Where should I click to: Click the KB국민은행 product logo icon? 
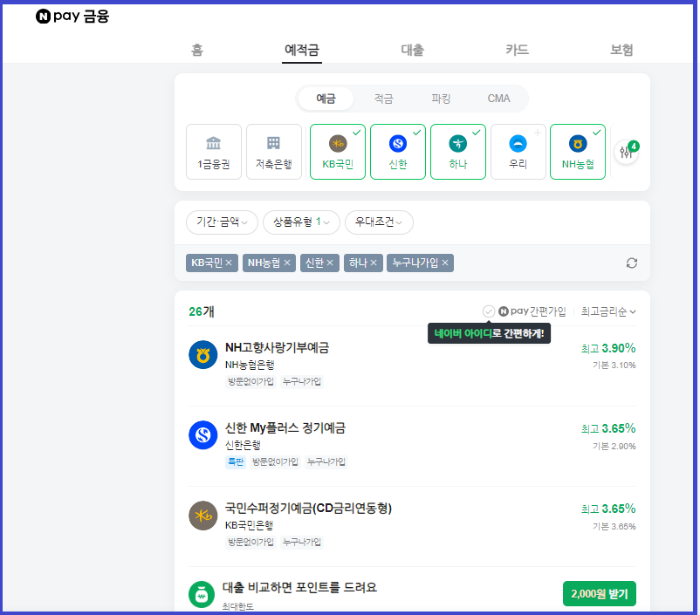point(203,515)
